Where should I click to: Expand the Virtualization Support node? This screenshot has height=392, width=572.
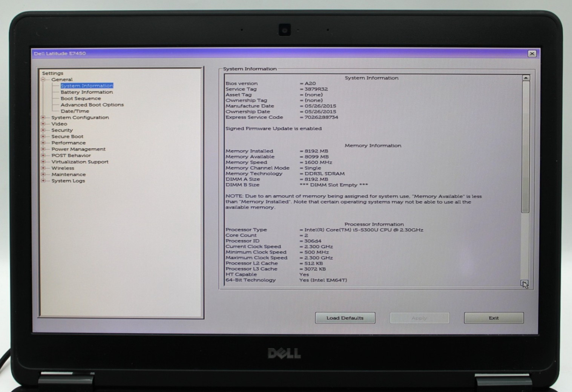[43, 162]
